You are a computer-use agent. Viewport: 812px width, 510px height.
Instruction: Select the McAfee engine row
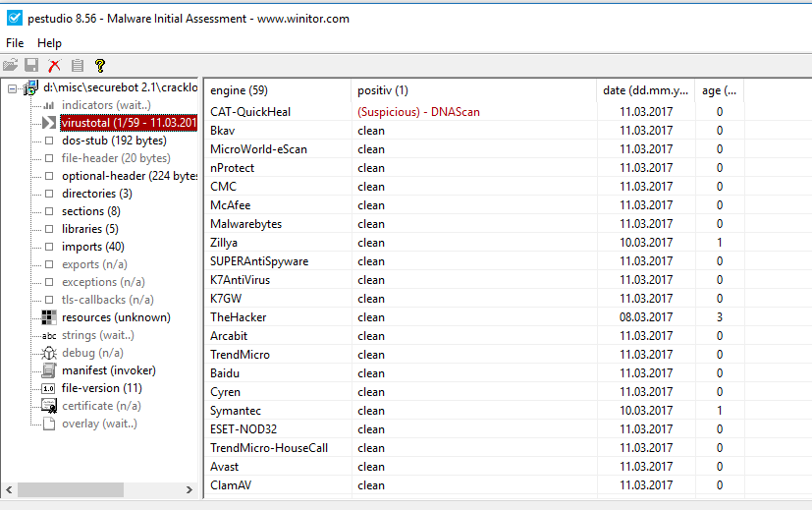(x=473, y=205)
